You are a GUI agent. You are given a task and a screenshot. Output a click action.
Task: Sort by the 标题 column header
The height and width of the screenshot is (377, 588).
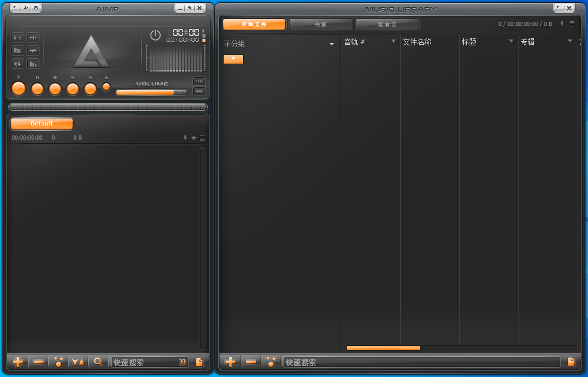pos(469,42)
